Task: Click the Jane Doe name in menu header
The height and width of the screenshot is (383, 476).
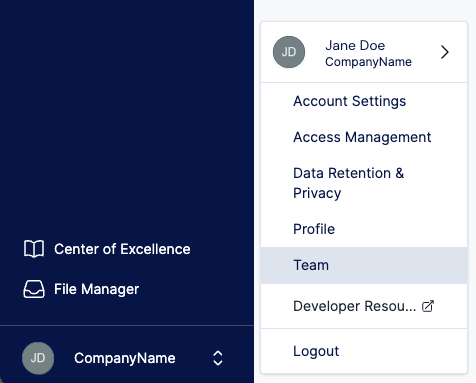Action: (x=355, y=45)
